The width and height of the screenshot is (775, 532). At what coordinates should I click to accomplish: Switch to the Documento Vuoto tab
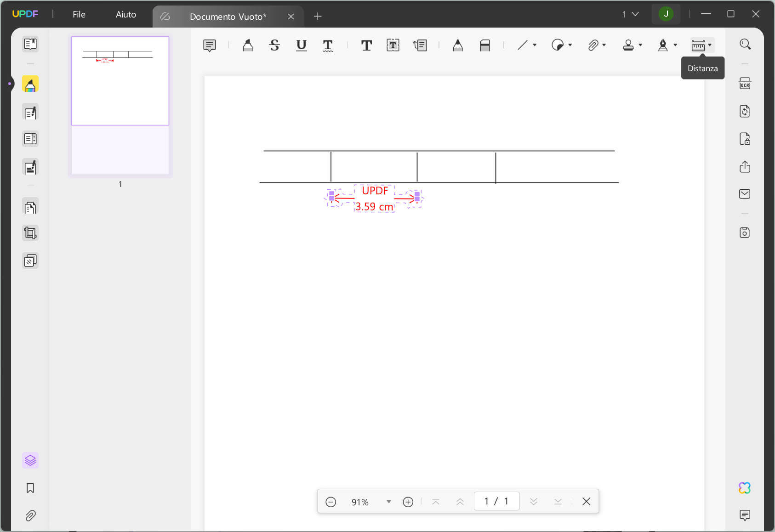click(228, 17)
